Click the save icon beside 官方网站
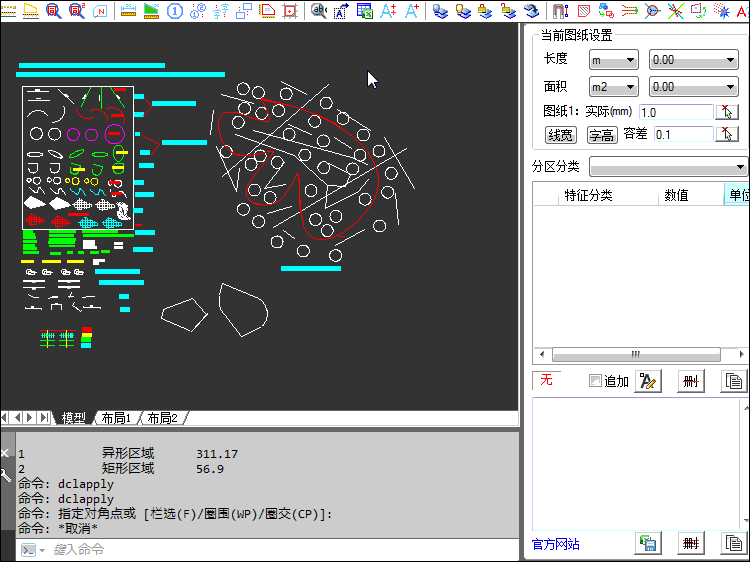 [647, 543]
